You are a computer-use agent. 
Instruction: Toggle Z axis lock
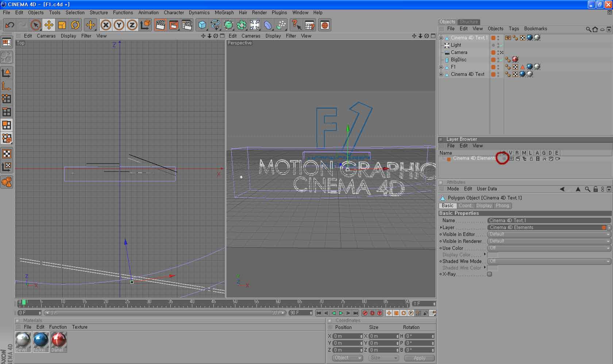point(132,25)
